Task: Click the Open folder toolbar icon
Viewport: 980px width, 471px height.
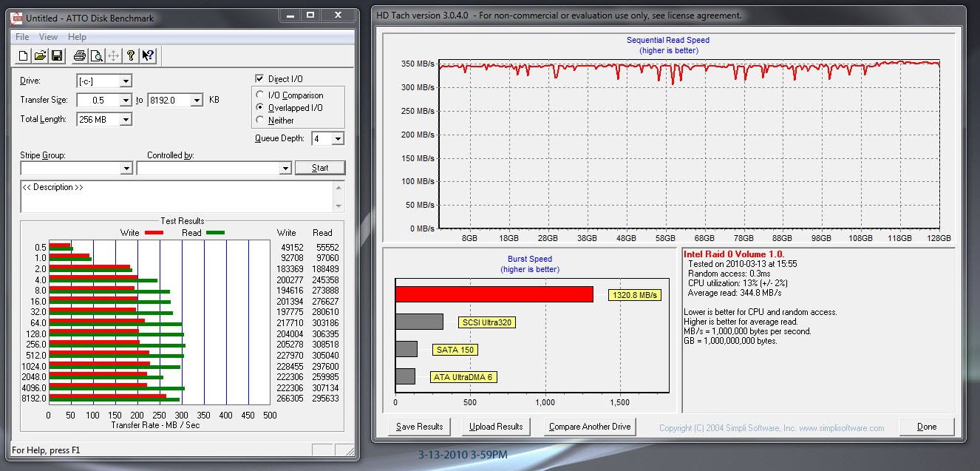Action: coord(40,55)
